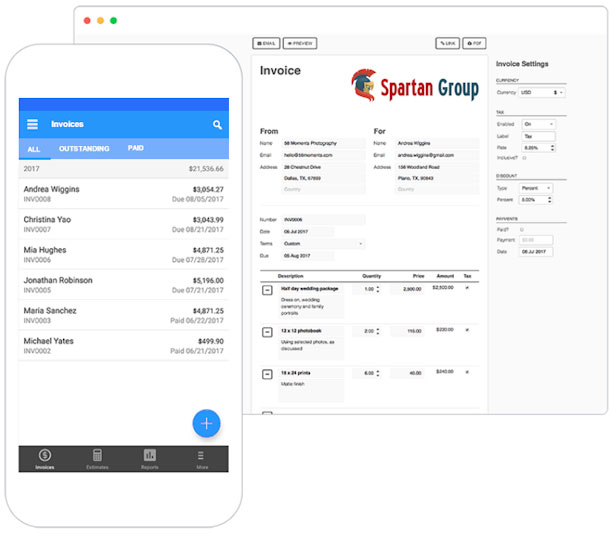Switch to the OUTSTANDING tab

[x=84, y=148]
